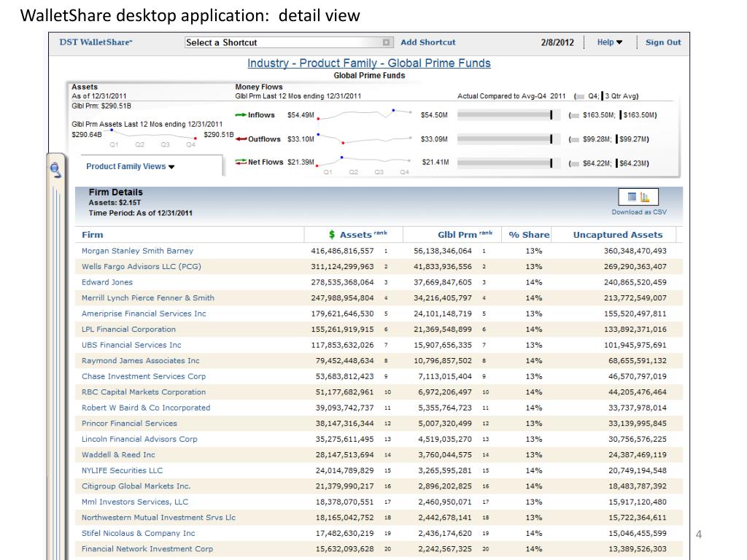
Task: Open Wells Fargo Advisors LLC (PCG)
Action: [141, 267]
